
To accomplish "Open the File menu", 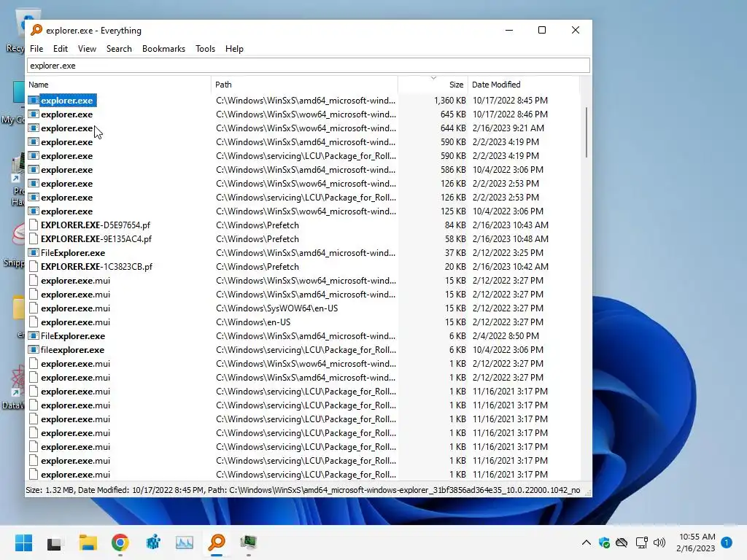I will coord(36,49).
